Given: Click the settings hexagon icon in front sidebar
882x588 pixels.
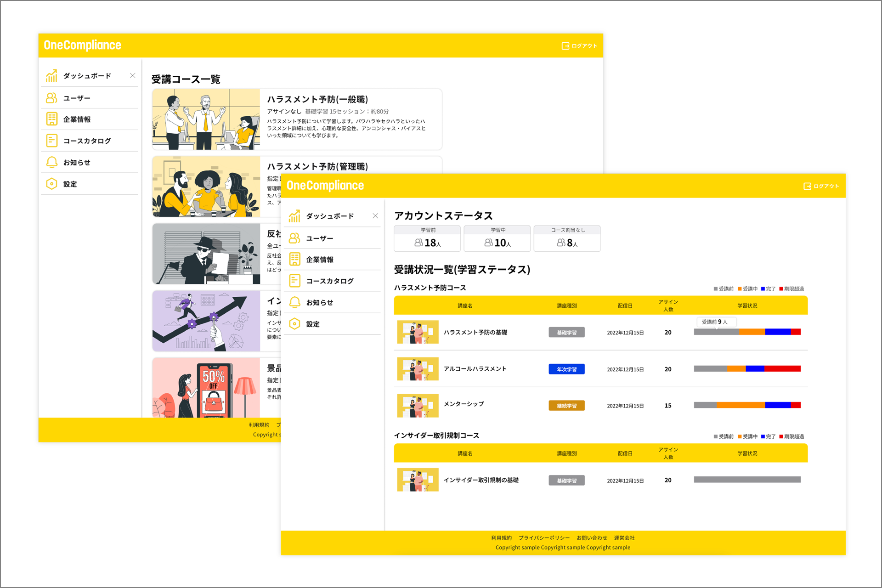Looking at the screenshot, I should click(294, 324).
